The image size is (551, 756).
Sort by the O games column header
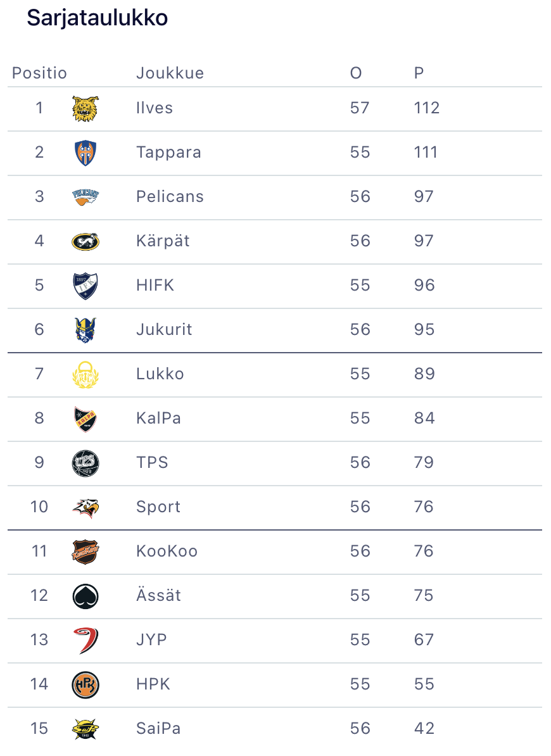coord(356,73)
